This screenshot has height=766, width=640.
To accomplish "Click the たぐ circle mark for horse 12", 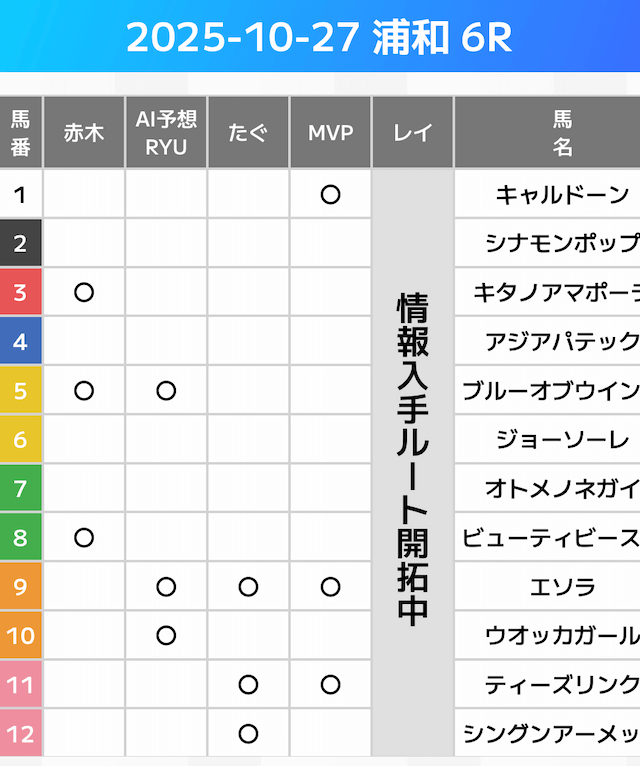I will [x=249, y=734].
